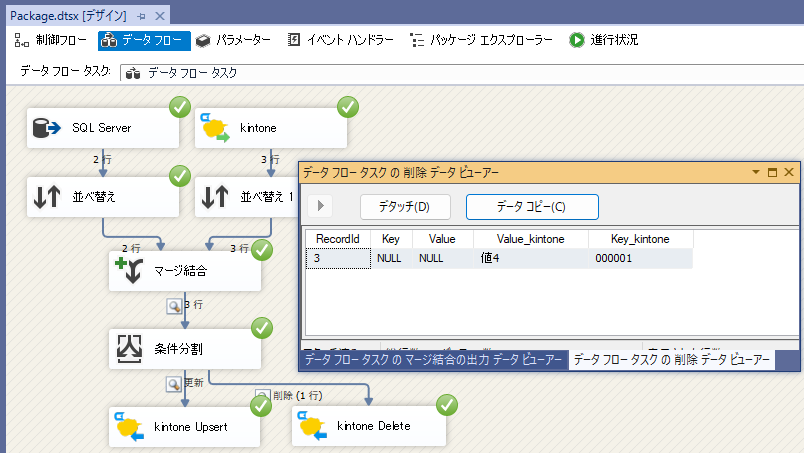Pin the Package.dtsx document tab
The image size is (804, 453).
pyautogui.click(x=142, y=16)
